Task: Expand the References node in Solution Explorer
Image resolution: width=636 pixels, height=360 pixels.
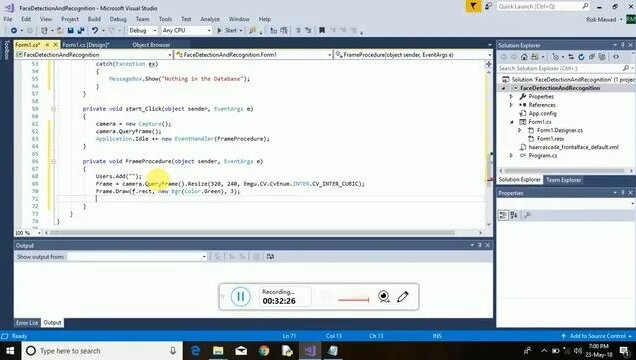Action: pyautogui.click(x=511, y=105)
